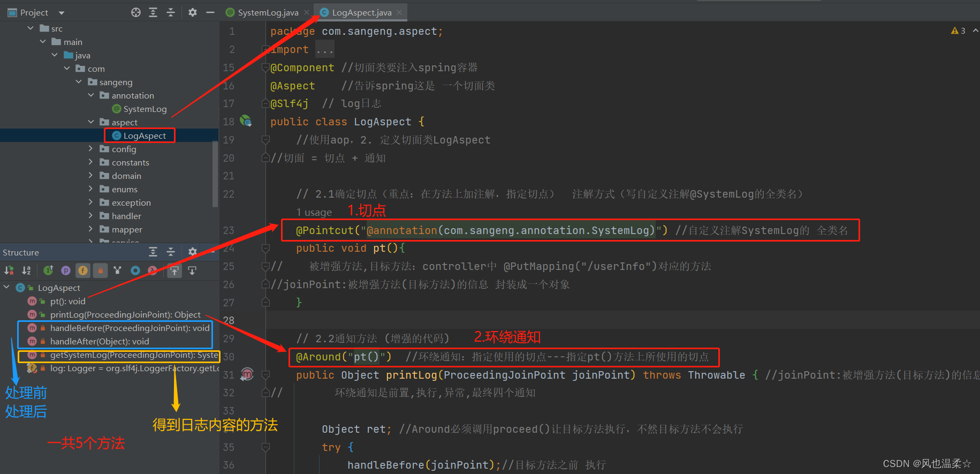Toggle Autoscroll to Source icon

point(174,270)
